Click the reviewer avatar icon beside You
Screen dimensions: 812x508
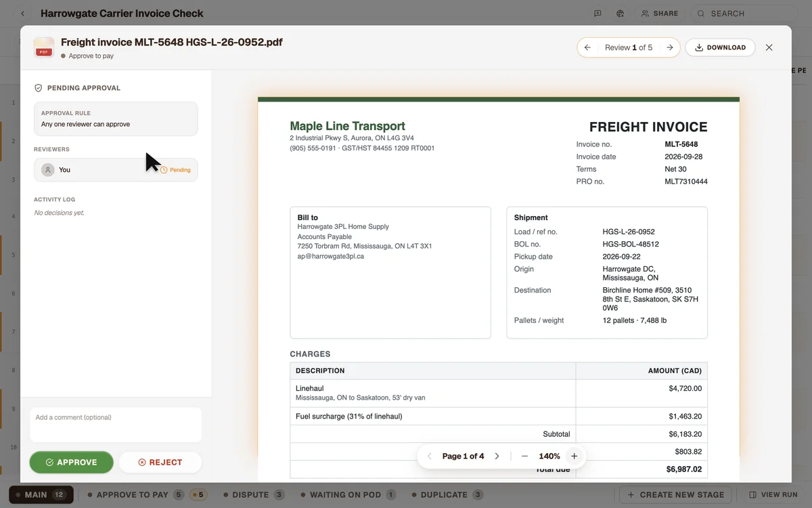click(48, 170)
